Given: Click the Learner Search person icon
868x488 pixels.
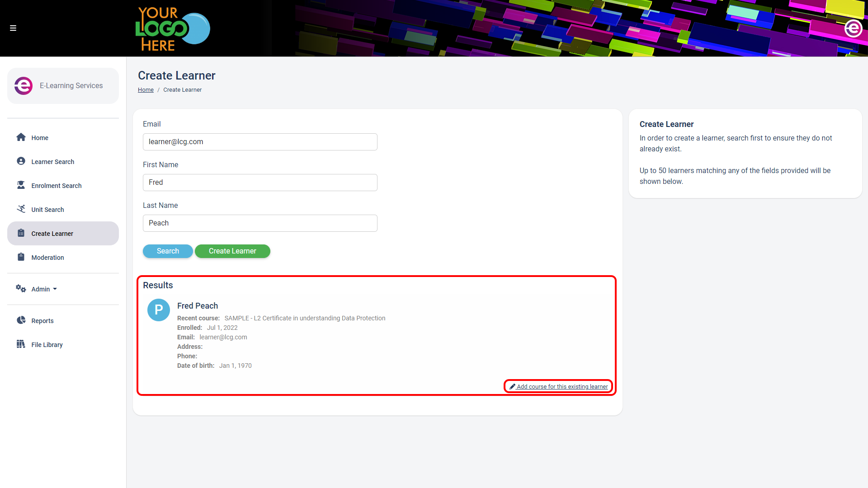Looking at the screenshot, I should tap(21, 161).
